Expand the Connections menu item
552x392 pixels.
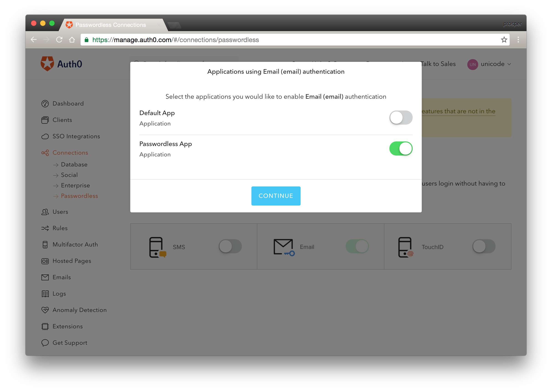pos(71,152)
